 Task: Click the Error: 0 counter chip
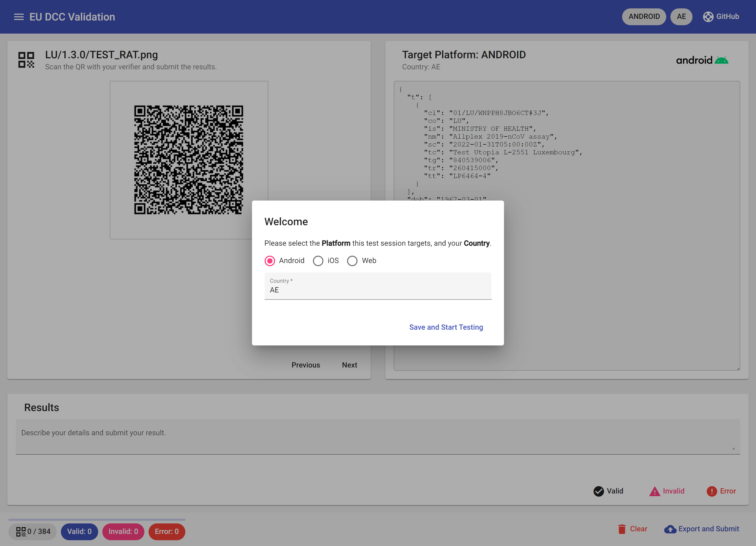167,531
